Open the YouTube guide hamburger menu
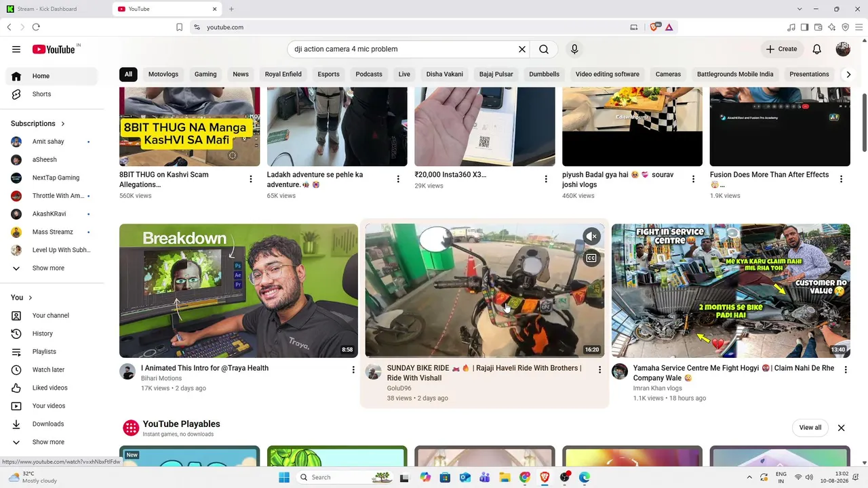The width and height of the screenshot is (868, 488). [16, 49]
